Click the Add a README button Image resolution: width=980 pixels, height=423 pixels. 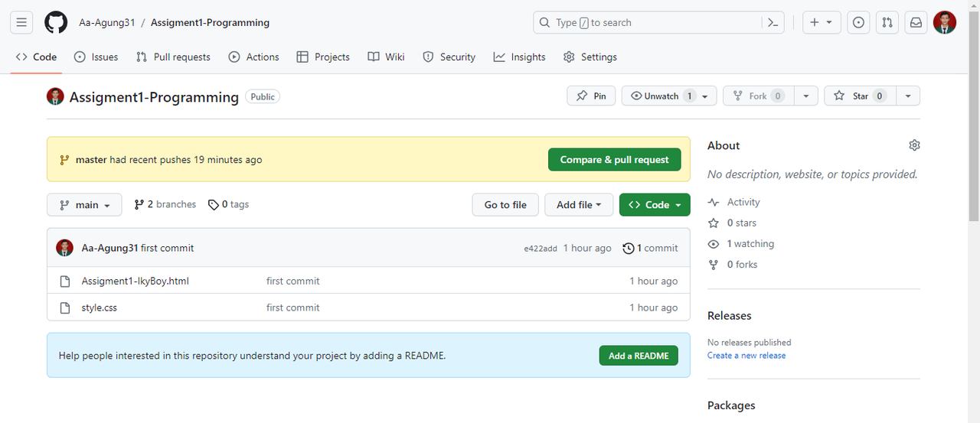[x=639, y=356]
